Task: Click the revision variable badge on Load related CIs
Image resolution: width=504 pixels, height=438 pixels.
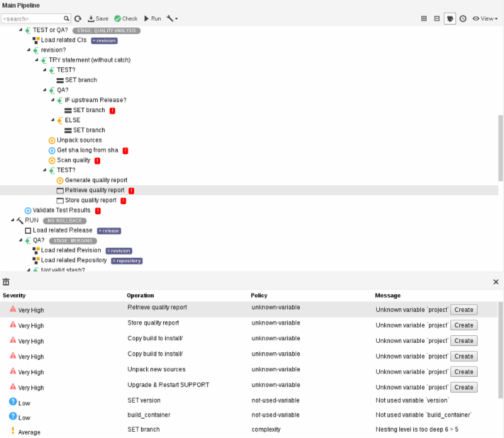Action: 104,40
